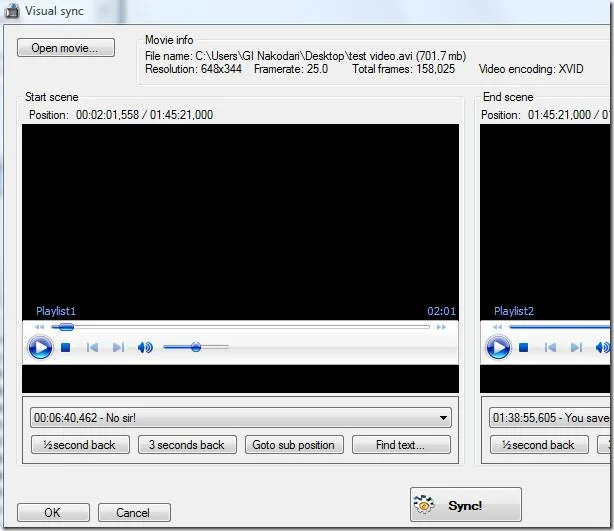The image size is (614, 531).
Task: Skip to next track in Playlist1 player
Action: click(118, 347)
